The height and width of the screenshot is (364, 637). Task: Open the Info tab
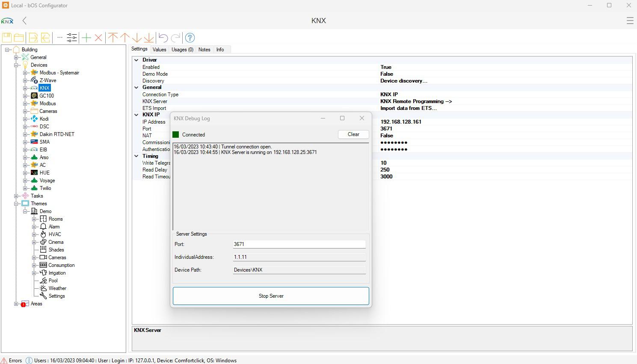pyautogui.click(x=220, y=50)
